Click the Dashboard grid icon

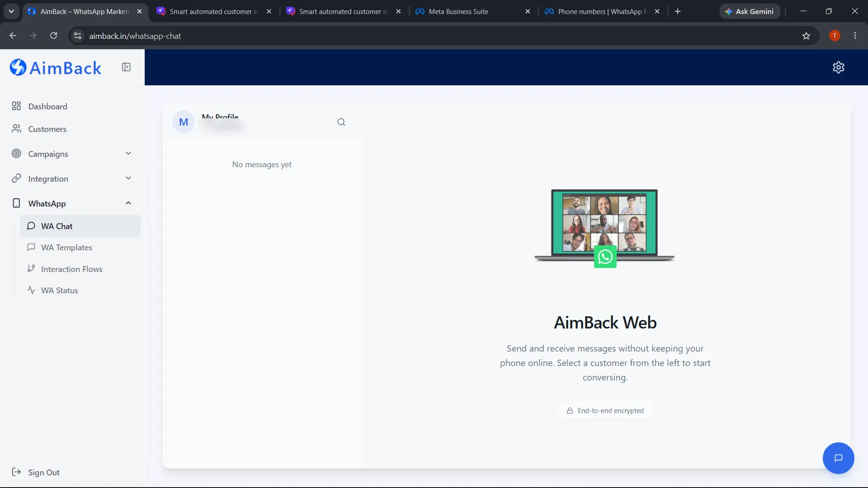16,106
